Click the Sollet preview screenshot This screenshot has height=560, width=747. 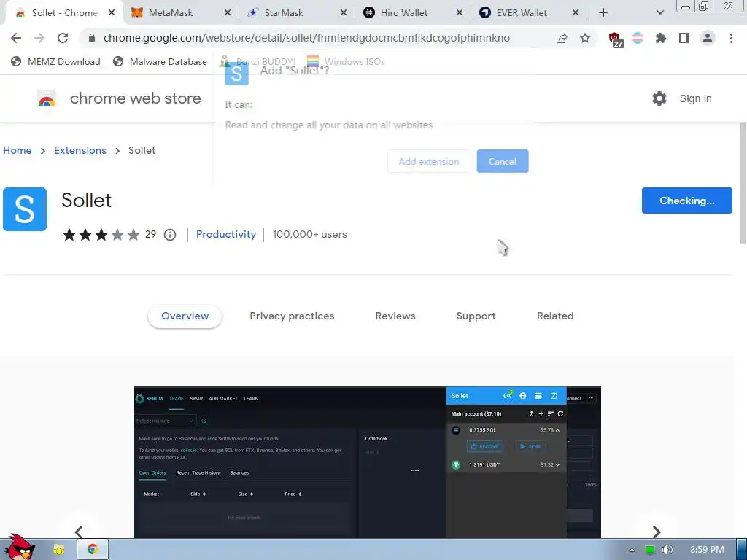point(368,462)
